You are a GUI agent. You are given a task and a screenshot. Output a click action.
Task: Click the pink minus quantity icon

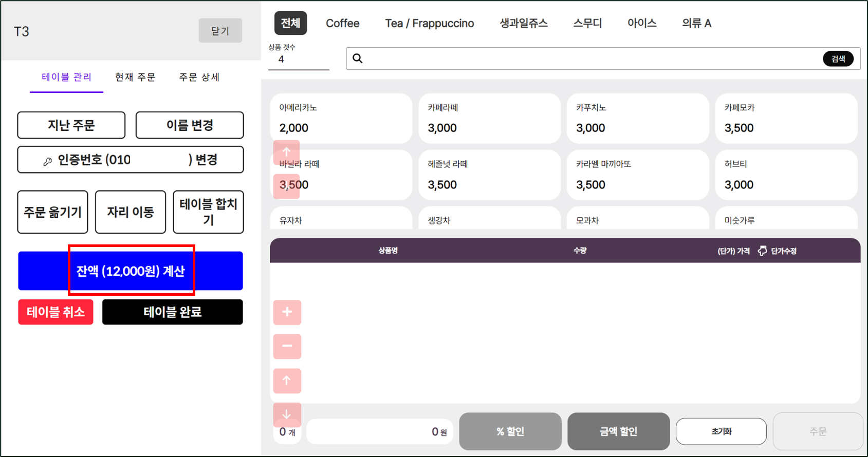click(x=287, y=346)
